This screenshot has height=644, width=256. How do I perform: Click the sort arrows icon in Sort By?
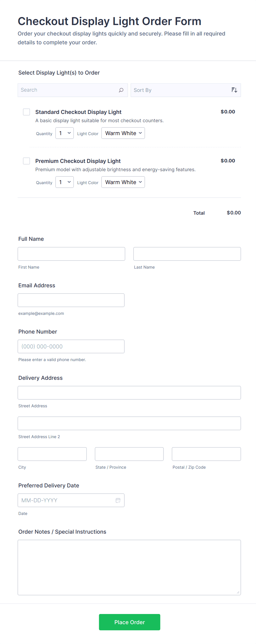point(234,90)
